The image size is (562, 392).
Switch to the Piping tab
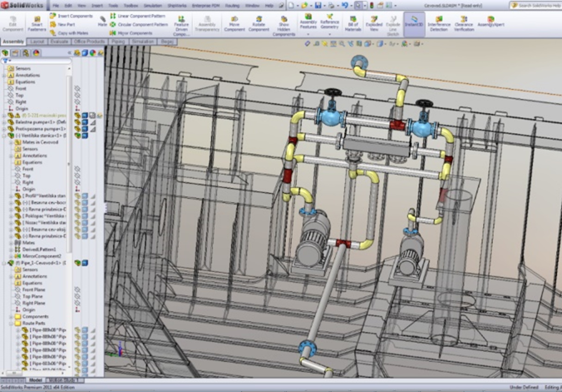tap(118, 42)
